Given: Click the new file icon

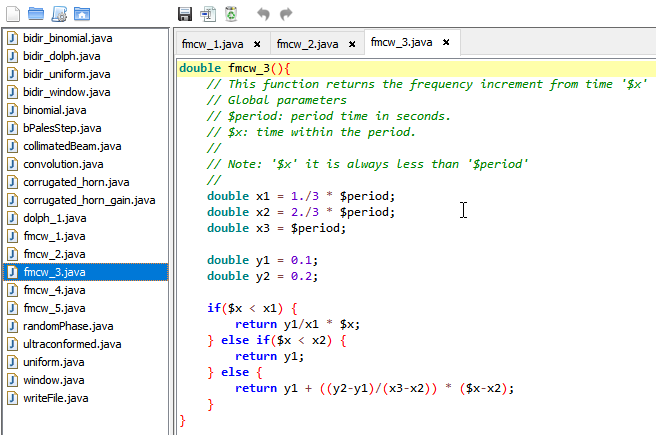Looking at the screenshot, I should coord(13,14).
